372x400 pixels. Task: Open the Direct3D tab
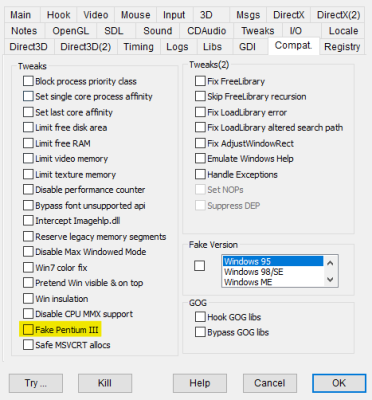point(28,47)
